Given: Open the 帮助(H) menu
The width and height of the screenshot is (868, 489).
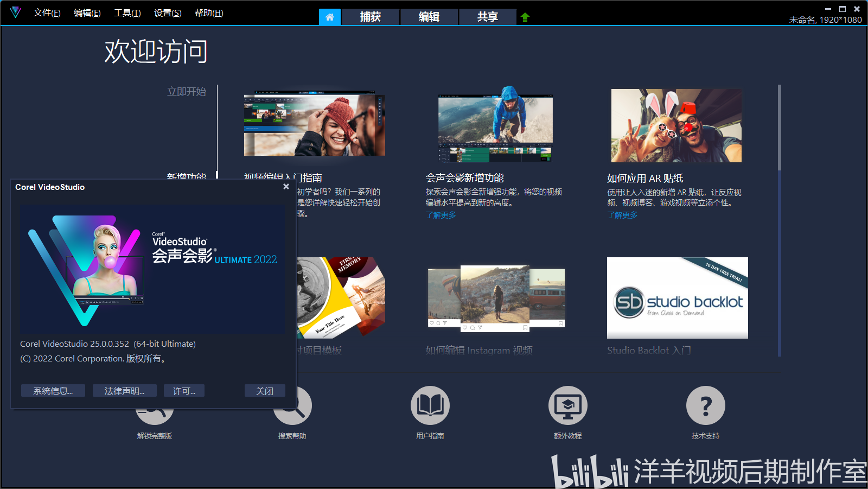Looking at the screenshot, I should tap(209, 13).
